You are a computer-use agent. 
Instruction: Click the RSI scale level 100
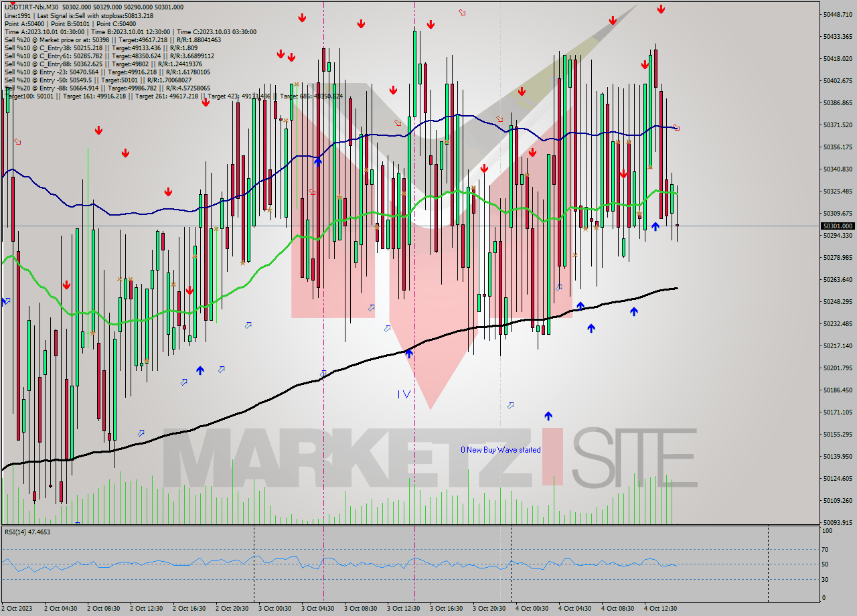828,531
